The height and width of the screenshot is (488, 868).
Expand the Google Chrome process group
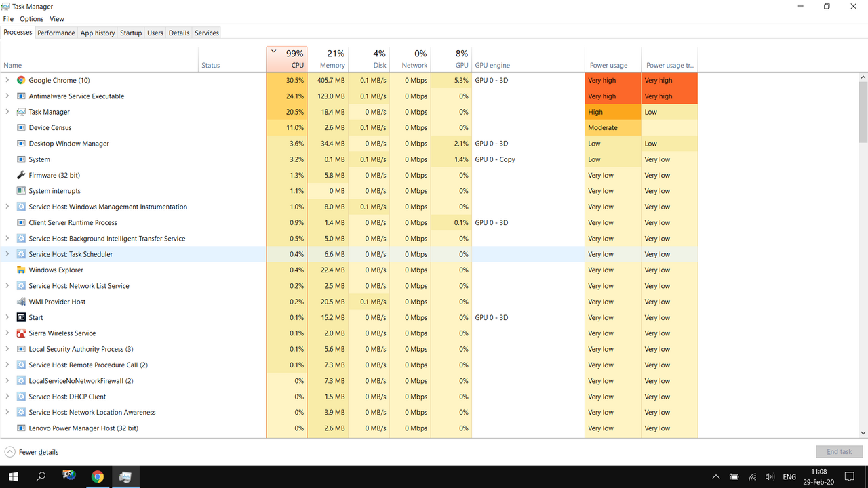[7, 80]
